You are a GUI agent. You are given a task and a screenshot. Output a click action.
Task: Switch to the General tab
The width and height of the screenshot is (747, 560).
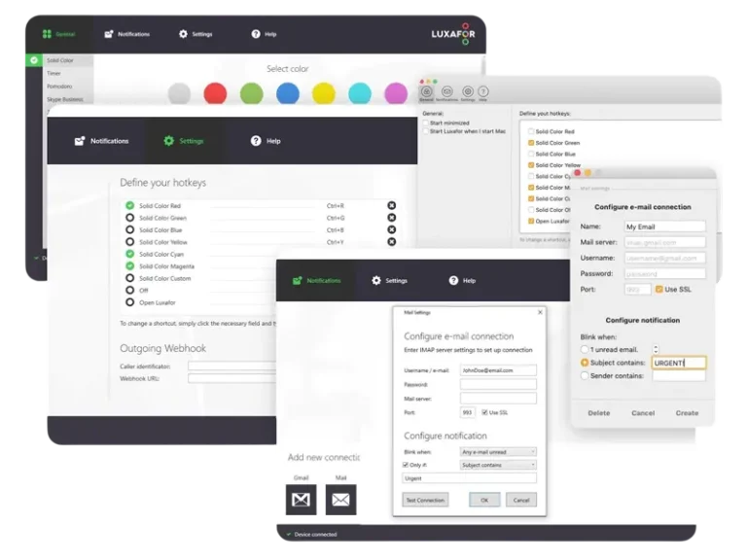59,34
